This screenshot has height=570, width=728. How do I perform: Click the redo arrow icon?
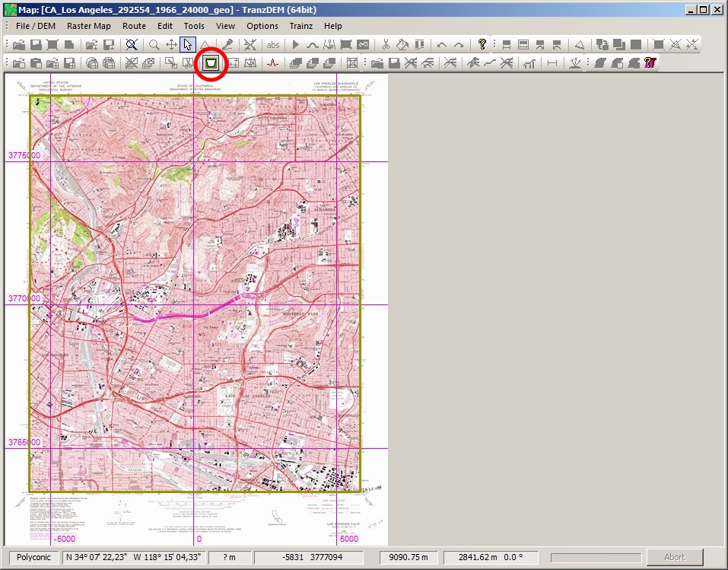[x=459, y=45]
